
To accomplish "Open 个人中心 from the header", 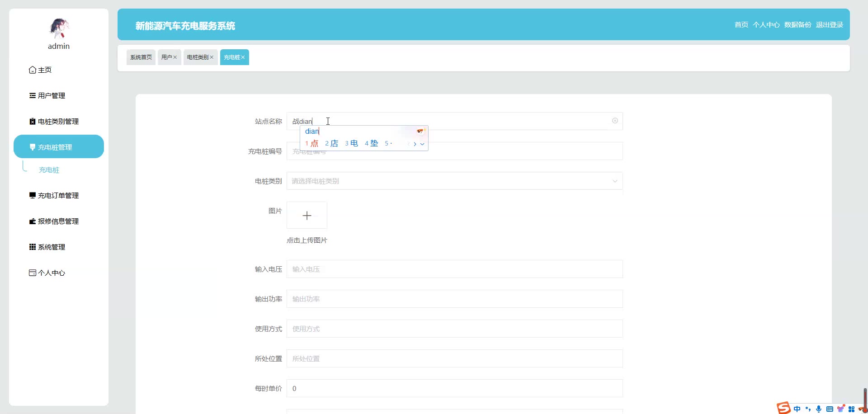I will (766, 24).
